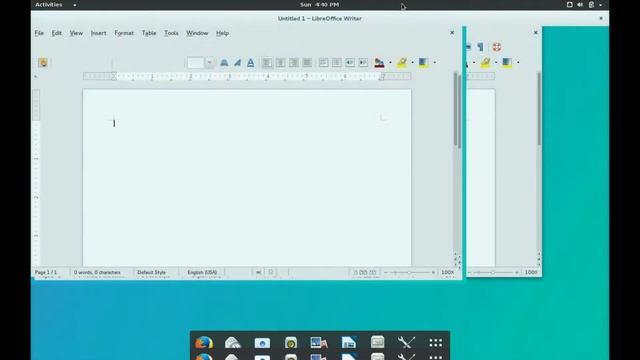This screenshot has width=640, height=360.
Task: Toggle Italic formatting in the front window
Action: click(237, 62)
